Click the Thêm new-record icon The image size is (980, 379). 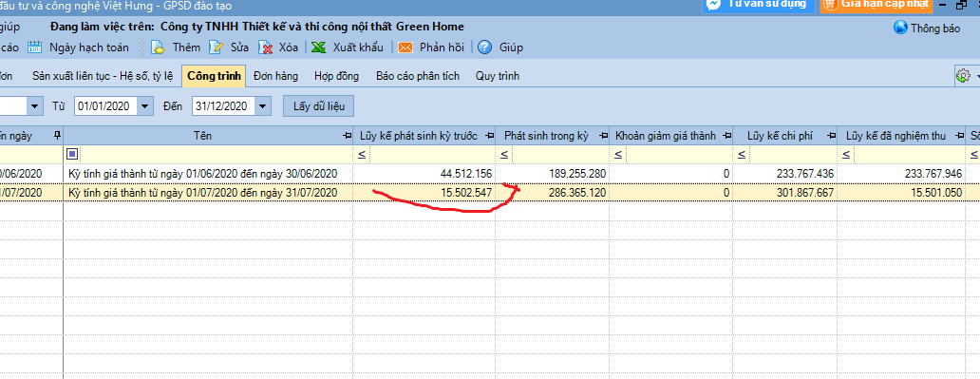(x=158, y=47)
